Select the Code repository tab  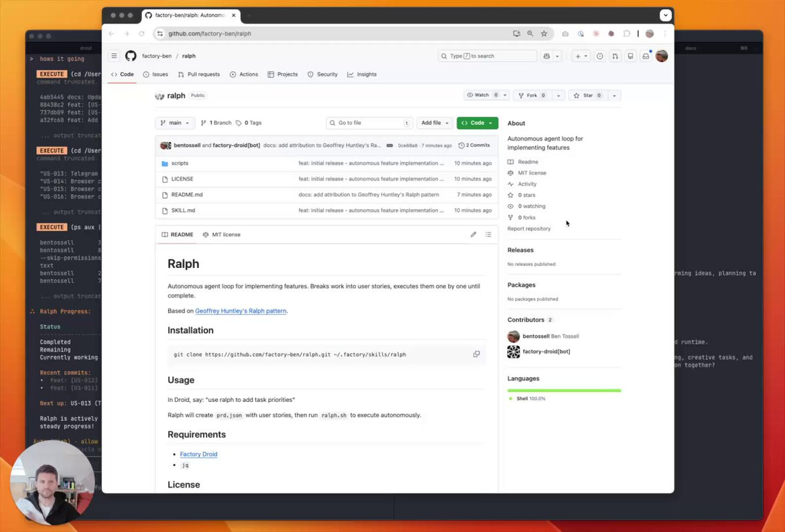point(122,75)
